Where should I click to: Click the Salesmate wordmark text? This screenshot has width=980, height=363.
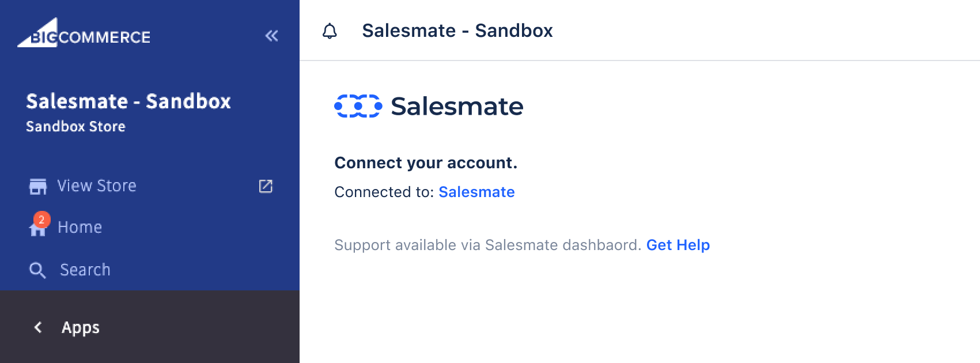pos(457,107)
